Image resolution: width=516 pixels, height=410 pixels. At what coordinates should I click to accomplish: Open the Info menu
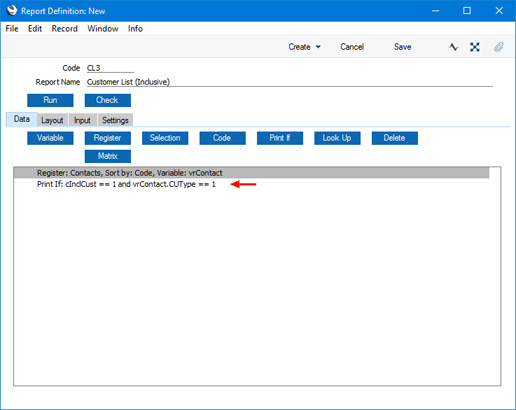click(x=135, y=29)
